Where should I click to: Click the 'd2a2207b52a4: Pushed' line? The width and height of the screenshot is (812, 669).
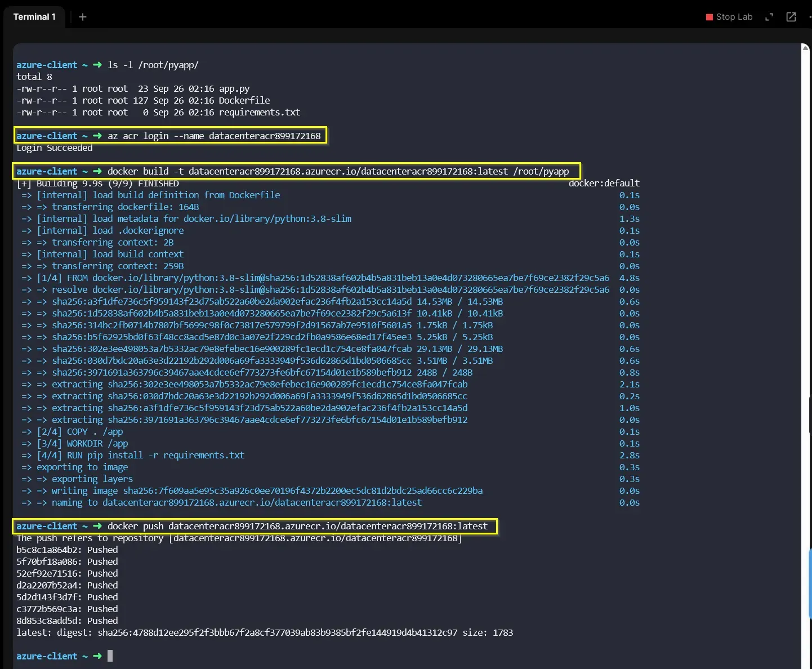tap(67, 585)
